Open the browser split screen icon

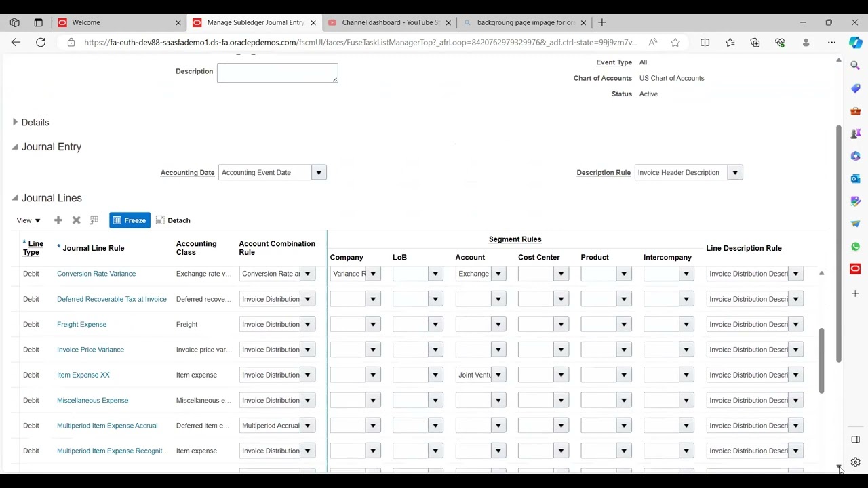click(x=705, y=43)
